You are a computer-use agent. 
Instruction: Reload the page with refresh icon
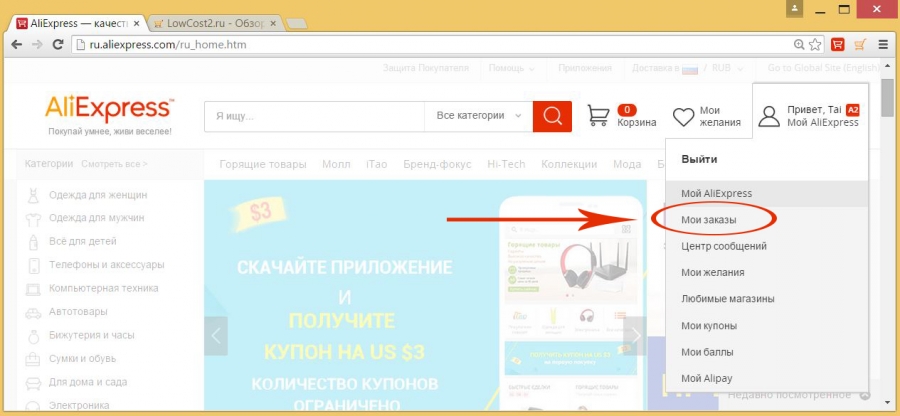tap(58, 44)
